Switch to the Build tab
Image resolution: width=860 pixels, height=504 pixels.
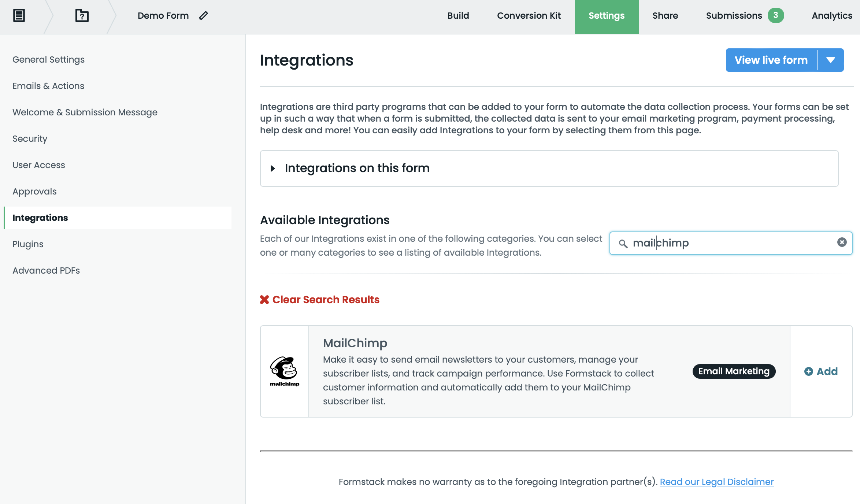click(458, 16)
